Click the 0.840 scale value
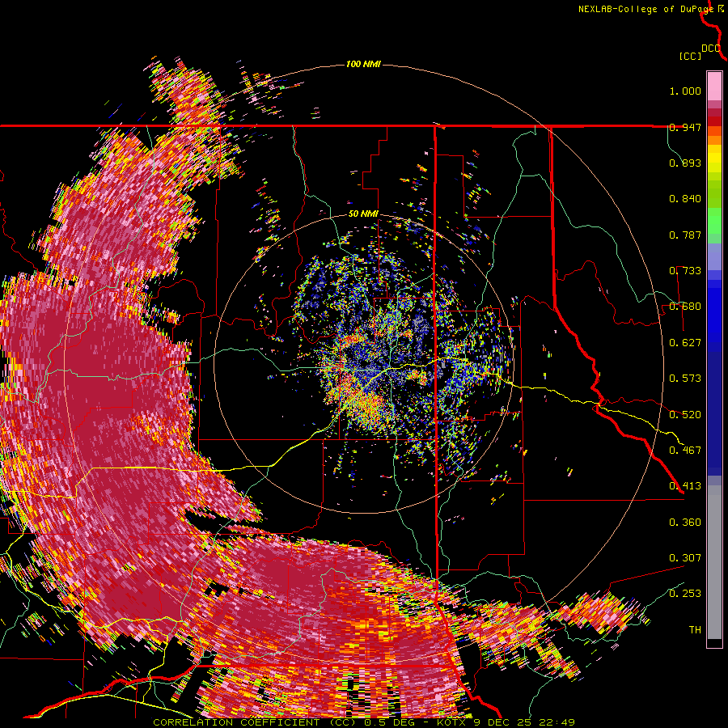The image size is (728, 728). point(685,199)
